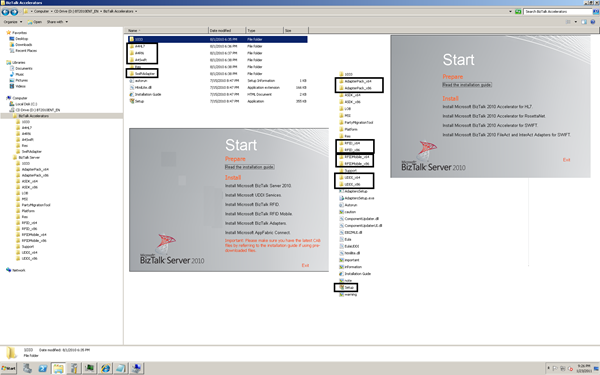
Task: Click the Start button
Action: (x=8, y=368)
